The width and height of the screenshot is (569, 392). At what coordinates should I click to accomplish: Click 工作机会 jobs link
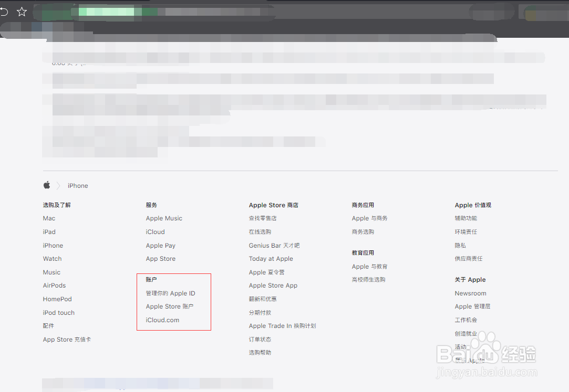(x=466, y=320)
